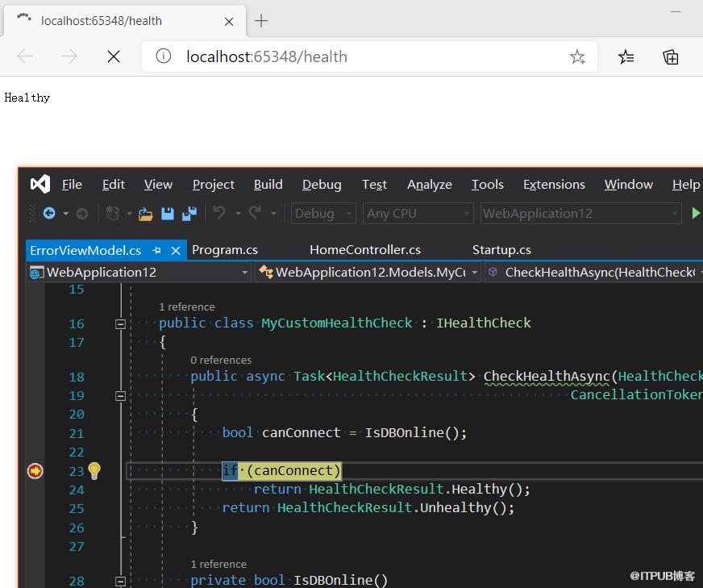Open the File menu
Image resolution: width=703 pixels, height=588 pixels.
pos(72,185)
